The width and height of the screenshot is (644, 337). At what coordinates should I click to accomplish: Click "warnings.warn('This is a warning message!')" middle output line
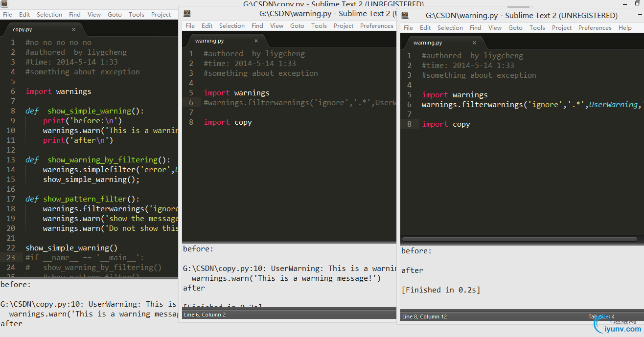(286, 278)
